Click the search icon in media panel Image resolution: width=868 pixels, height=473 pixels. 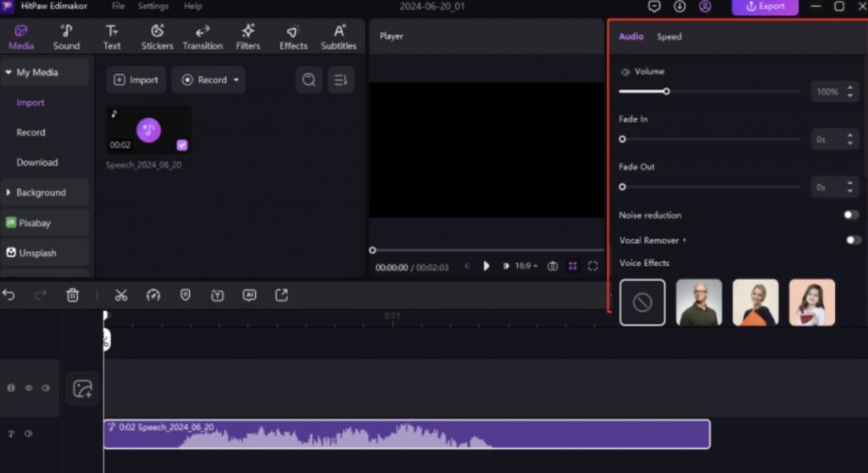click(x=309, y=80)
